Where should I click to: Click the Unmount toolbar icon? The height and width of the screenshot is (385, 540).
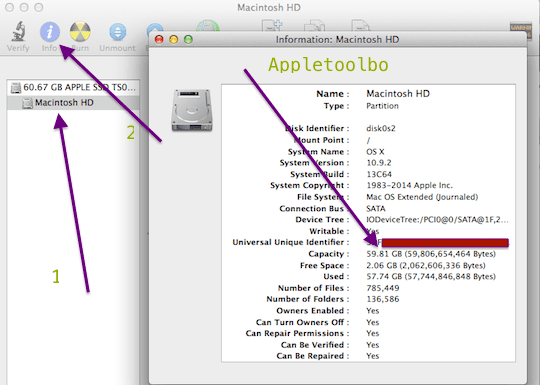(x=117, y=32)
